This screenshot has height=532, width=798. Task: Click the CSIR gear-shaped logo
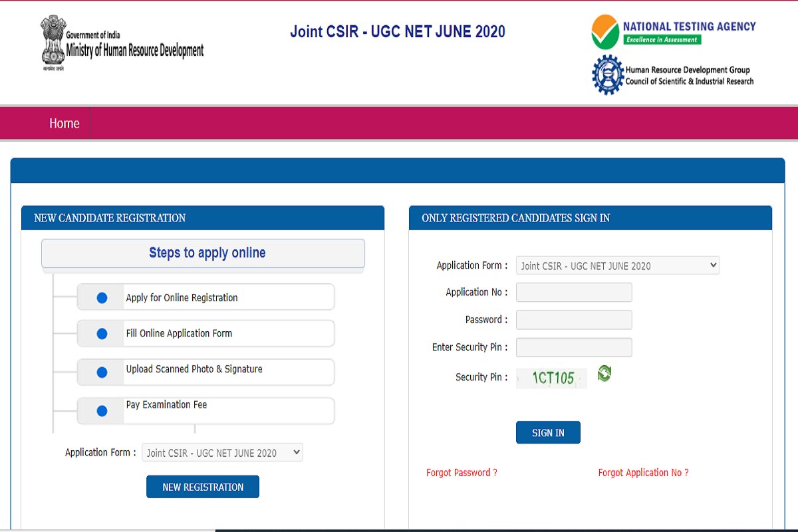click(607, 75)
